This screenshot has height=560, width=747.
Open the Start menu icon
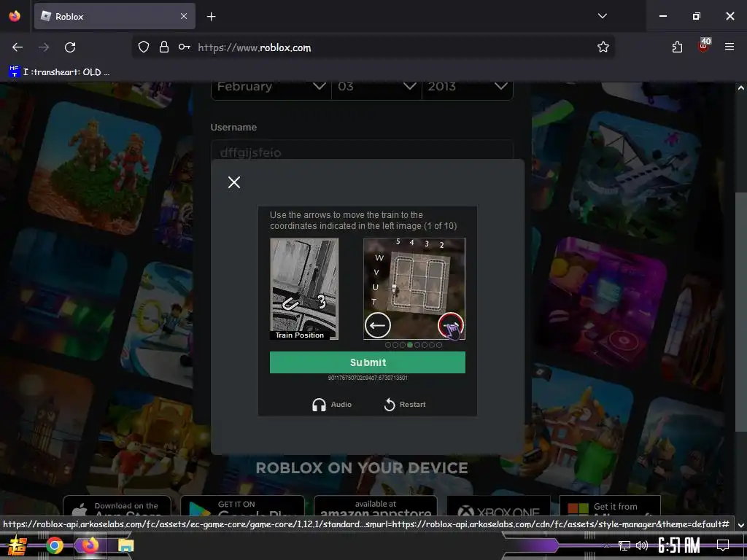point(18,545)
